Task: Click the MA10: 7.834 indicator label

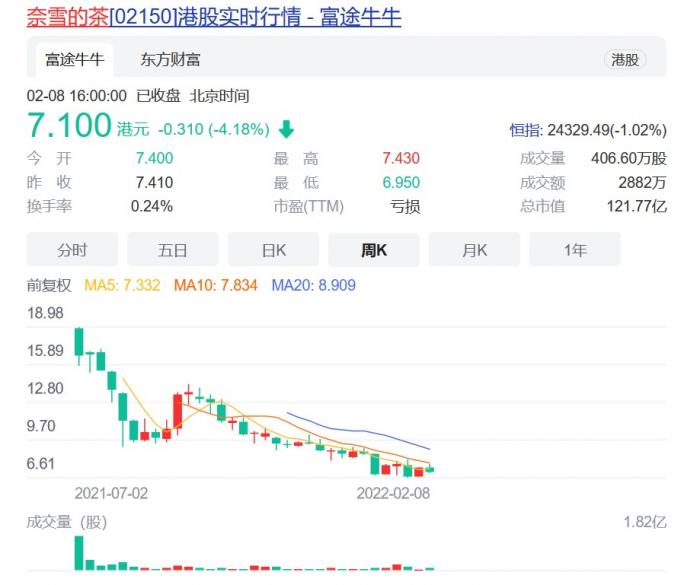Action: click(216, 285)
